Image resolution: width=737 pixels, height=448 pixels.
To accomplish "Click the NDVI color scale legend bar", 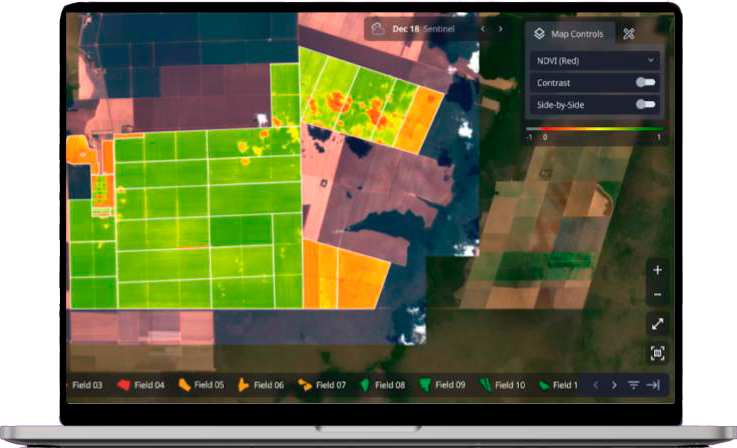I will [x=594, y=129].
